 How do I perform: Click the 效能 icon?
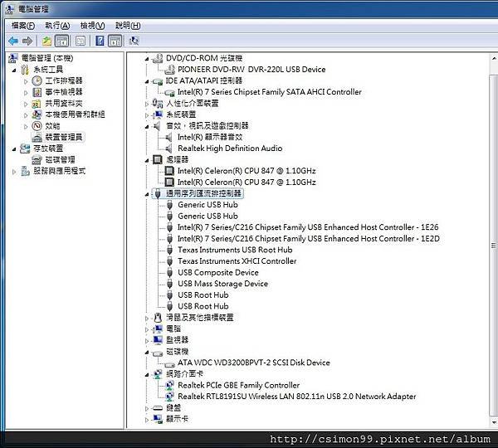click(x=37, y=126)
